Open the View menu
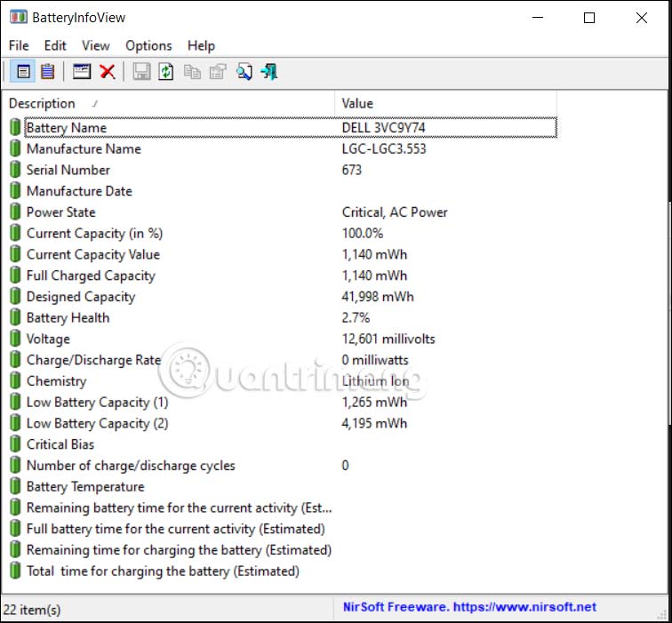This screenshot has width=672, height=623. [x=96, y=46]
